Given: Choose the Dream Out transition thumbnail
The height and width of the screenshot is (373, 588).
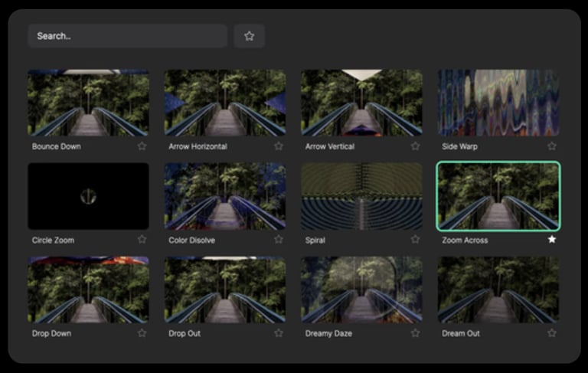Looking at the screenshot, I should point(498,290).
